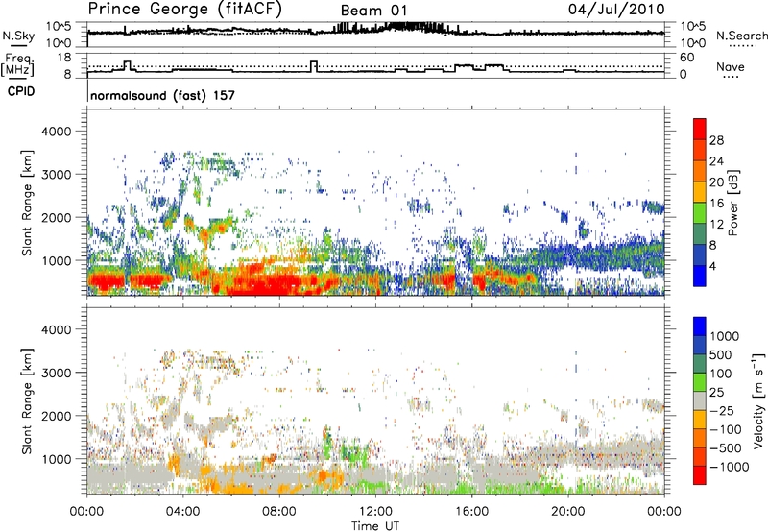
Task: Click the "Nave" legend label
Action: point(731,67)
